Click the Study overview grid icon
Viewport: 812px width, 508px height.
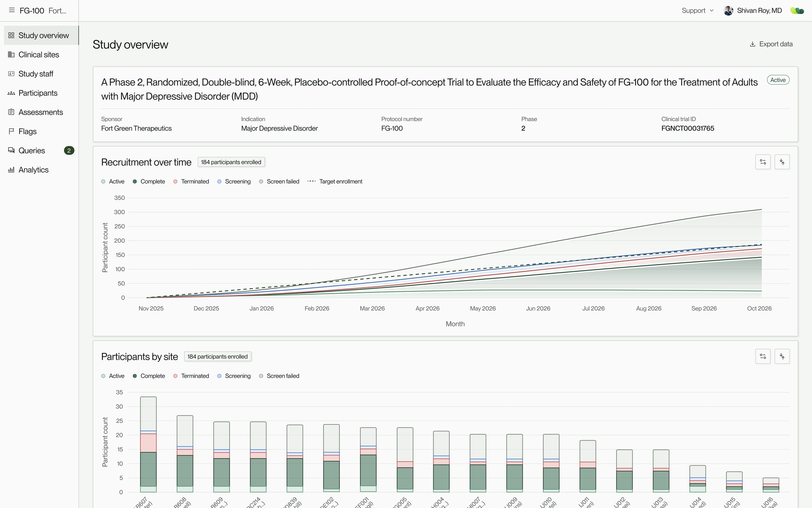[x=11, y=35]
